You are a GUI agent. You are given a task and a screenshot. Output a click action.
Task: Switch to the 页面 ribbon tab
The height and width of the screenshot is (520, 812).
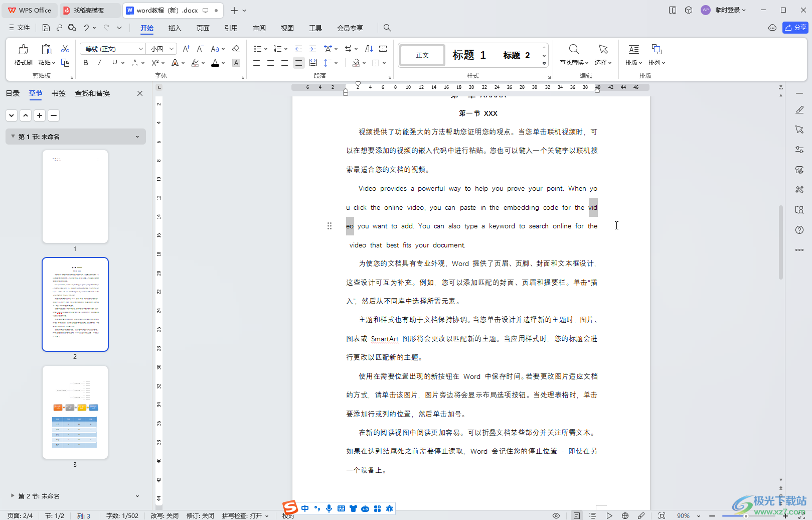[203, 28]
